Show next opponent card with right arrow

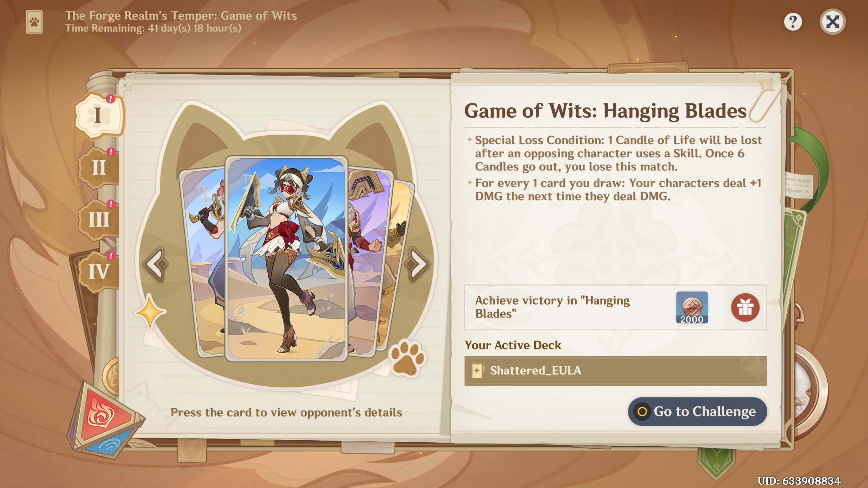tap(418, 264)
